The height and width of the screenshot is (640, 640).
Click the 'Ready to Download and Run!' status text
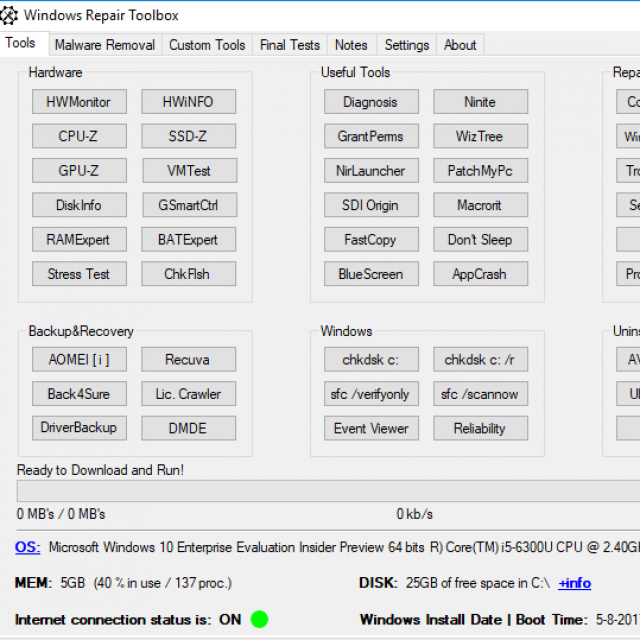coord(100,470)
